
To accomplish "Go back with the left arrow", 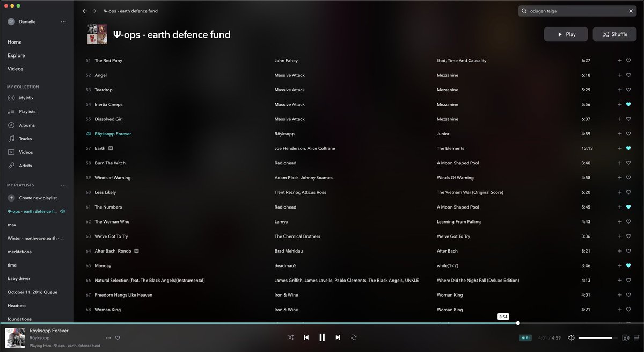I will point(84,11).
